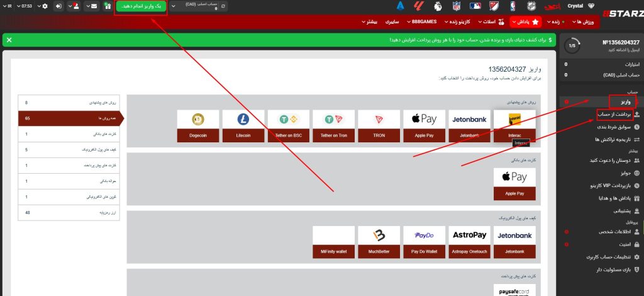Click the green یک واریز انجام دهید deposit button
The height and width of the screenshot is (296, 644).
(141, 6)
